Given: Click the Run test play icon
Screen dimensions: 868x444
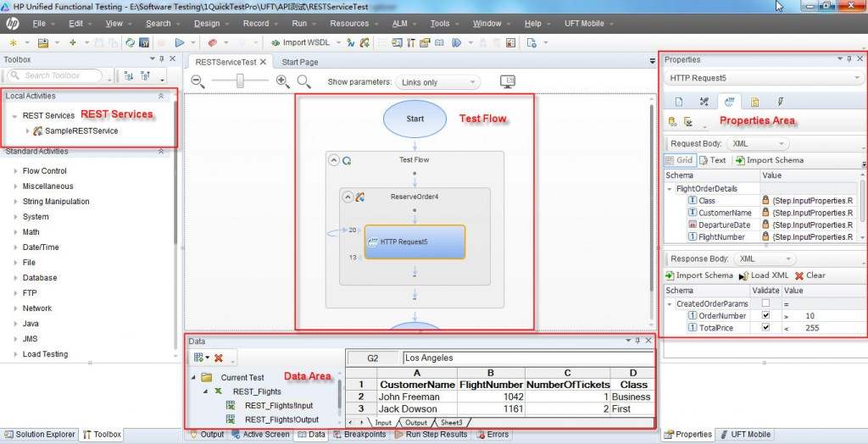Looking at the screenshot, I should click(180, 42).
